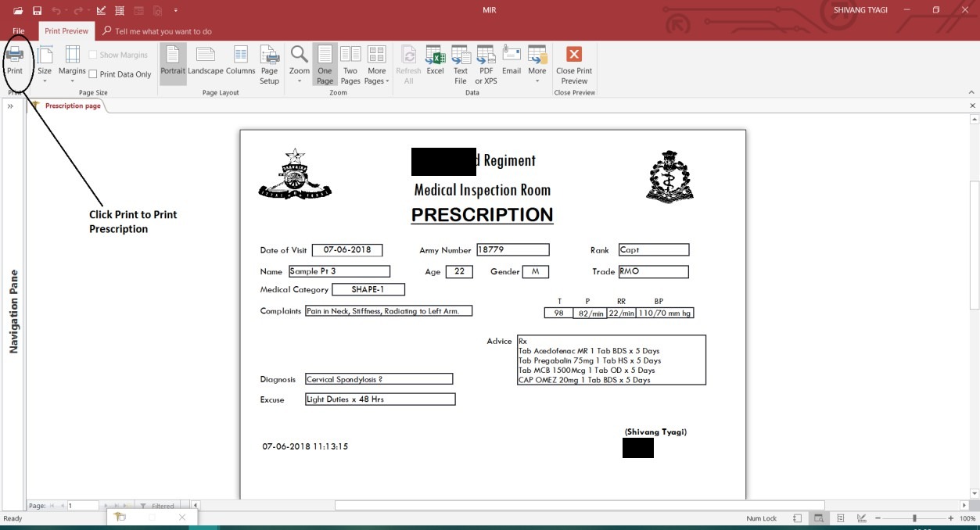
Task: Select Landscape page orientation
Action: pyautogui.click(x=206, y=61)
